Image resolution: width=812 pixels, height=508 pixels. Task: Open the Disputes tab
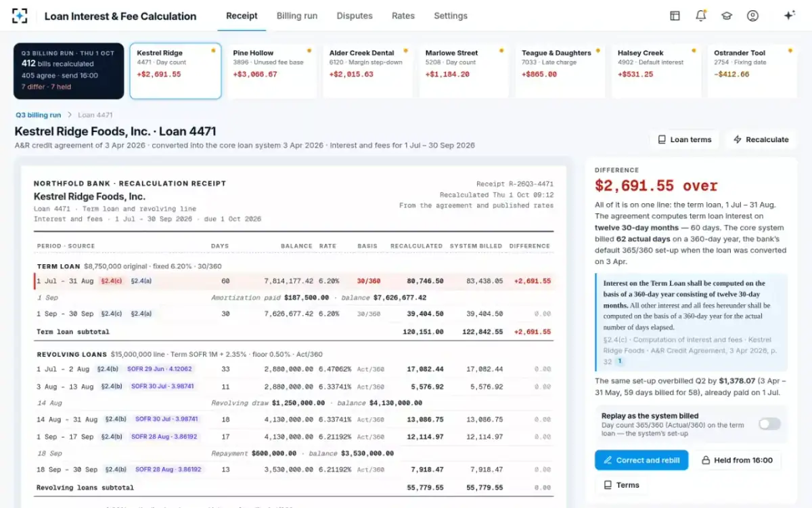coord(355,16)
